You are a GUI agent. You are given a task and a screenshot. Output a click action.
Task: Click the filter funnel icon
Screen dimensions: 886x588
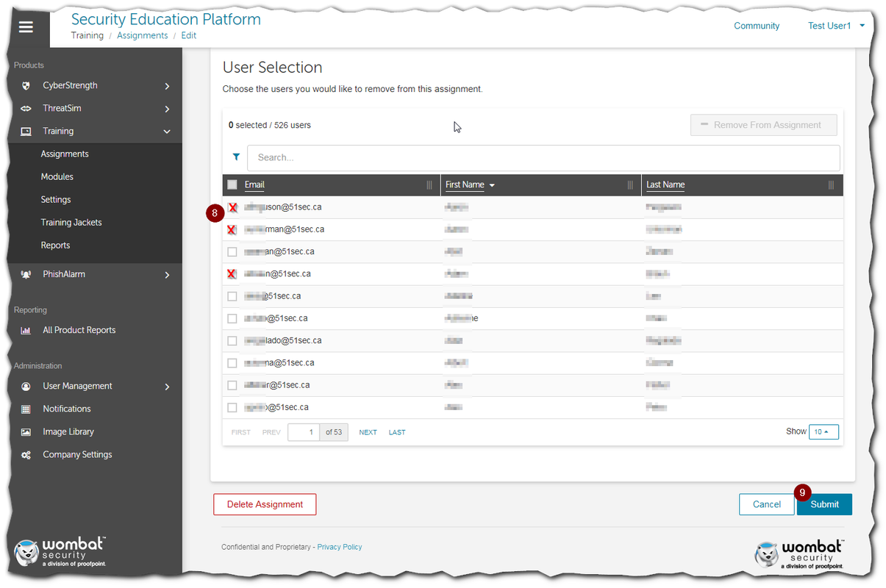pyautogui.click(x=236, y=157)
